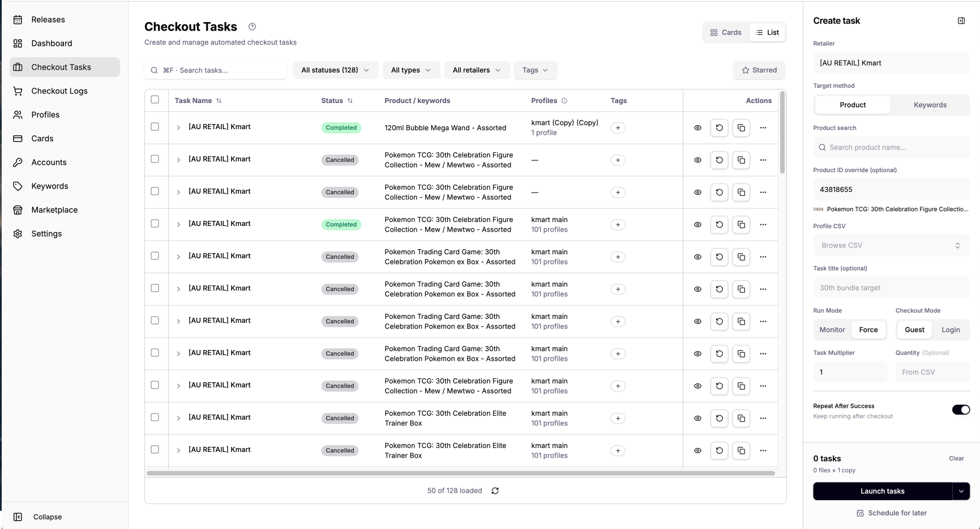Add a tag to the 120ml Bubble Mega Wand task
The width and height of the screenshot is (980, 529).
(x=618, y=128)
